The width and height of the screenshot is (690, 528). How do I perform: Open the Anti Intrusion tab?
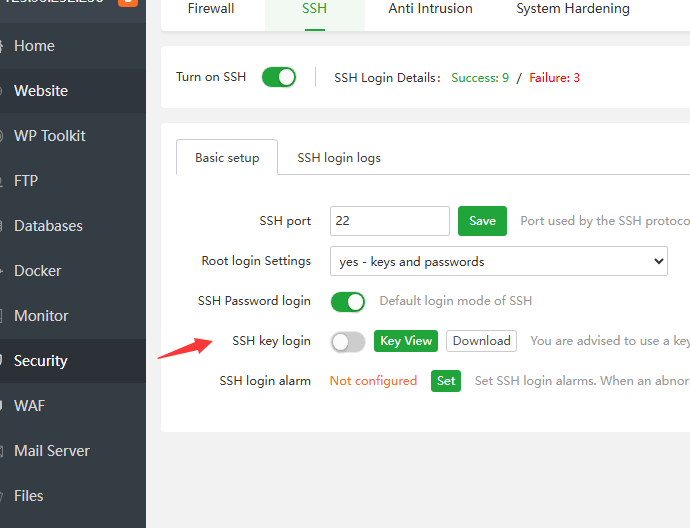(430, 9)
